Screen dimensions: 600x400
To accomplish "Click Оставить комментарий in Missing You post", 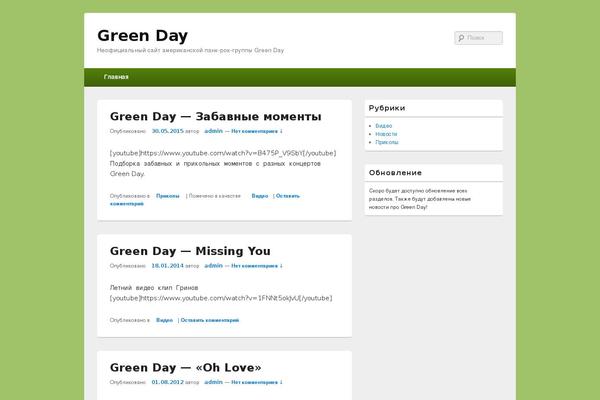I will pyautogui.click(x=210, y=320).
